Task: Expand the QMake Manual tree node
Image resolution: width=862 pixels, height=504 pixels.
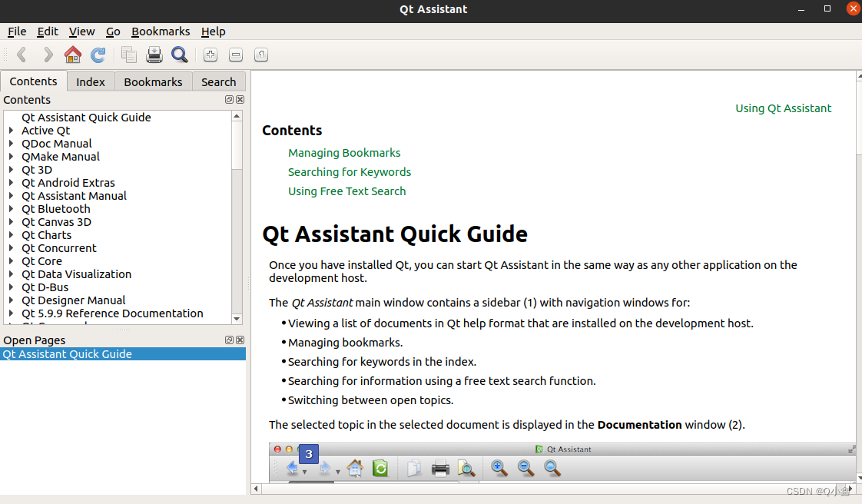Action: [x=11, y=157]
